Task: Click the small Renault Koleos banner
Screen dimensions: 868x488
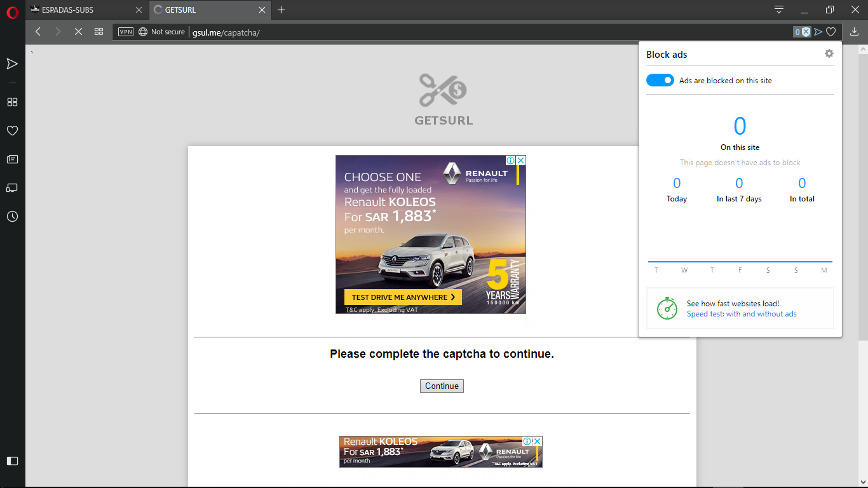Action: [x=441, y=452]
